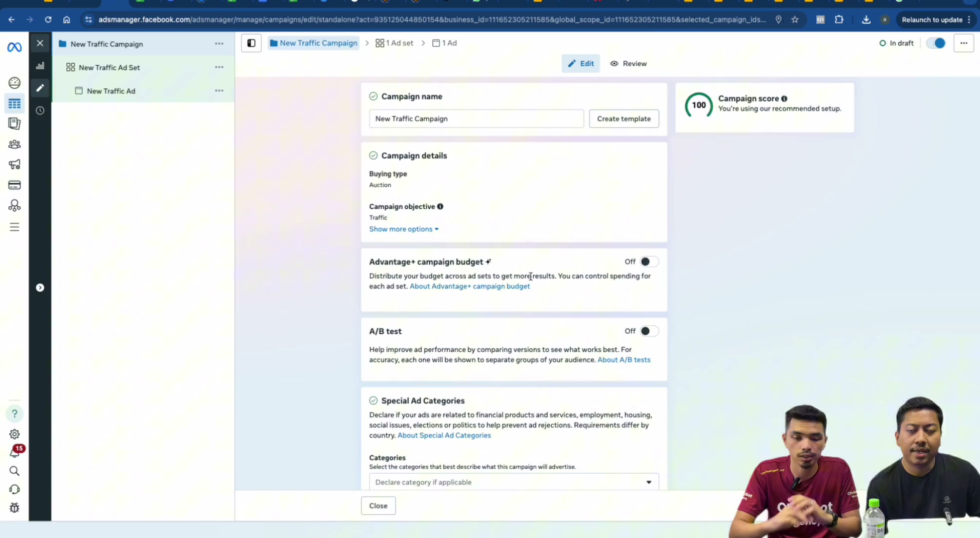Toggle the side panel layout icon
The height and width of the screenshot is (538, 980).
pos(251,43)
